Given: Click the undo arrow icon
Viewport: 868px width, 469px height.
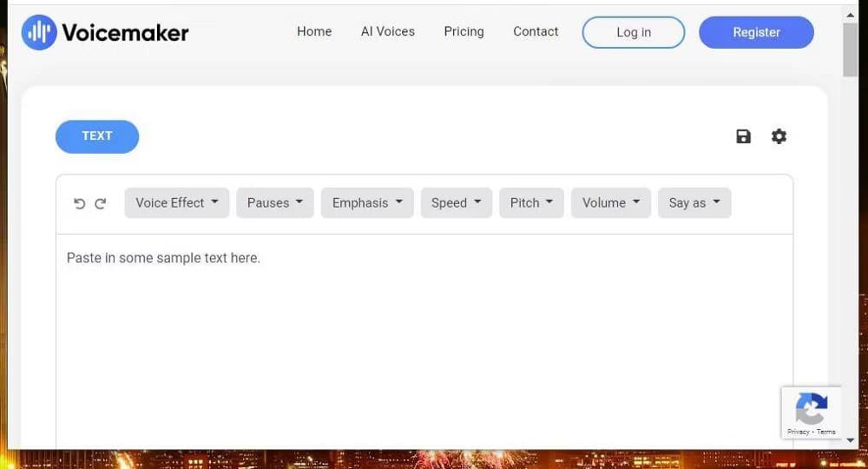Looking at the screenshot, I should [79, 204].
